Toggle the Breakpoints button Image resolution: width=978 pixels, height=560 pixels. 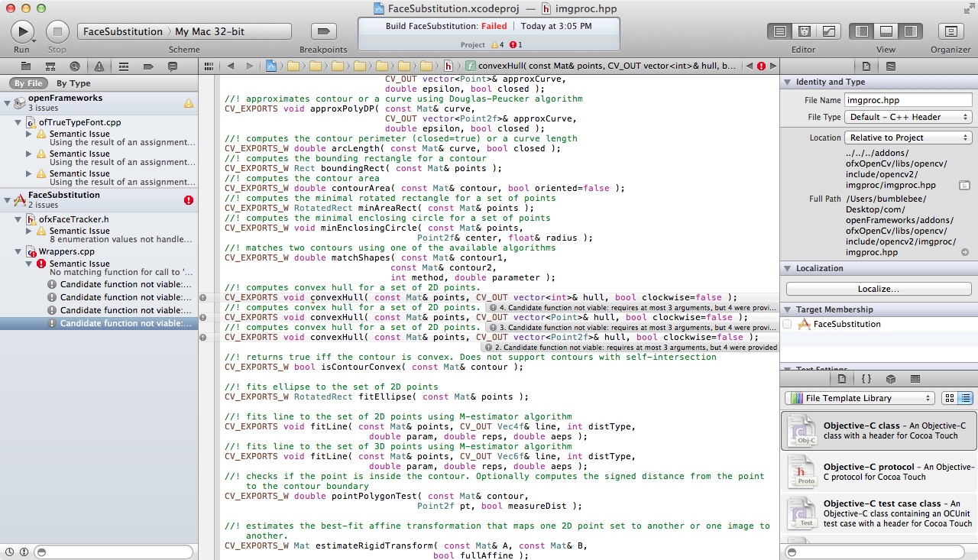323,31
